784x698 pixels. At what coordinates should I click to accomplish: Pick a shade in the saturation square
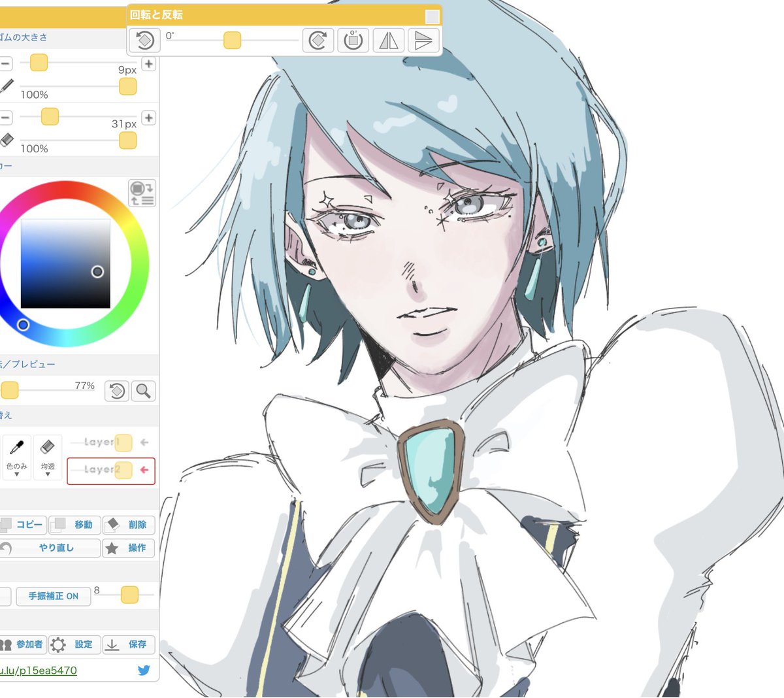65,263
